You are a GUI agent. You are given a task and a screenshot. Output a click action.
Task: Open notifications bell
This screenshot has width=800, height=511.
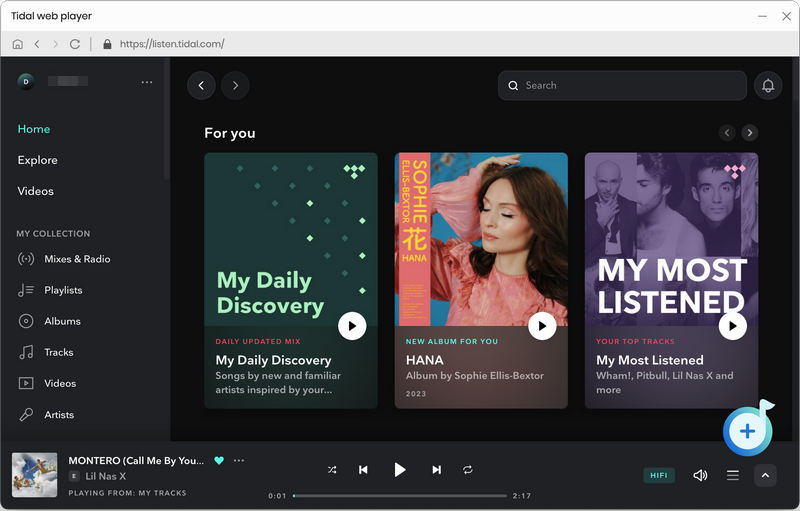pos(768,86)
